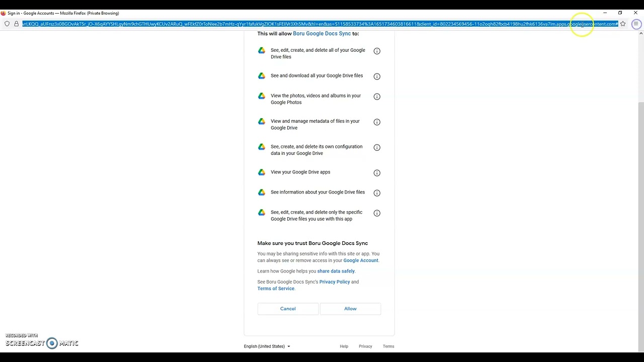The height and width of the screenshot is (362, 644).
Task: Click Drive icon beside 'View and manage metadata'
Action: pyautogui.click(x=262, y=121)
